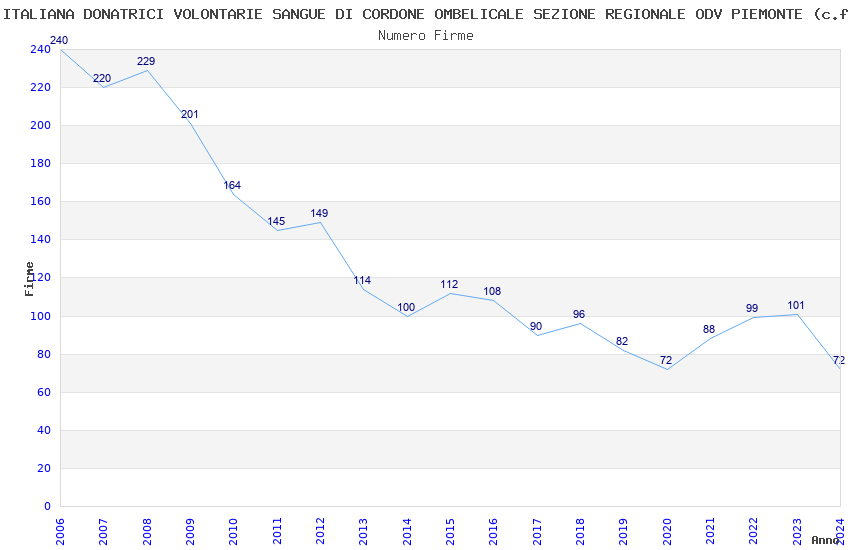Click the 'Anno' x-axis title
This screenshot has width=850, height=550.
pos(825,540)
